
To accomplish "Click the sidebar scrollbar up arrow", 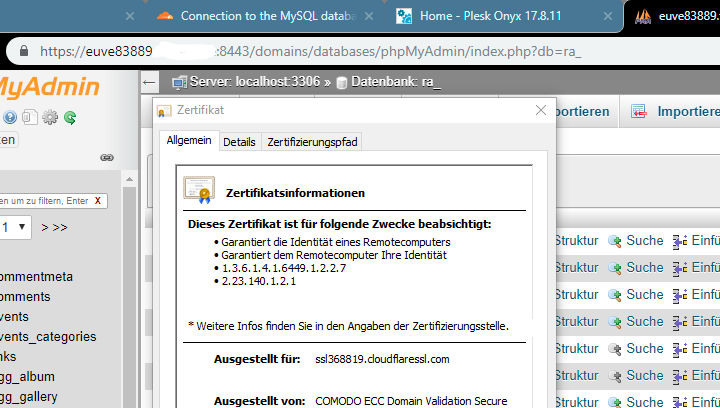I will pyautogui.click(x=129, y=179).
